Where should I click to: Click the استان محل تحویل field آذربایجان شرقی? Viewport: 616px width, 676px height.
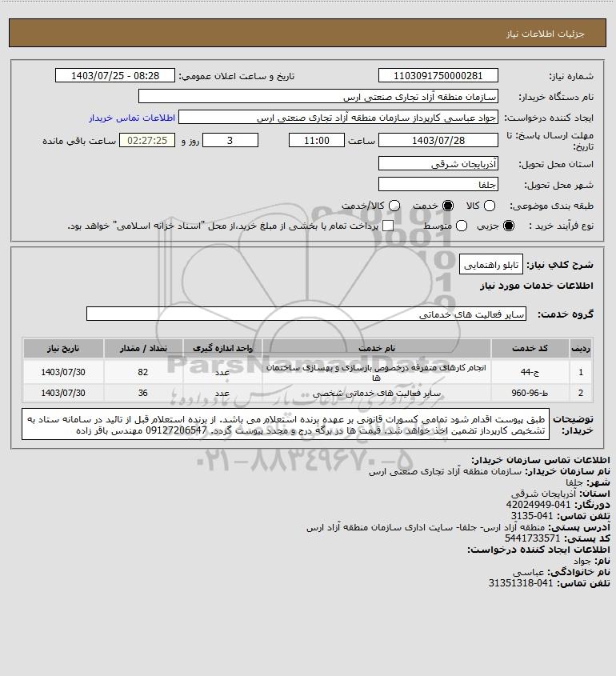[x=438, y=163]
